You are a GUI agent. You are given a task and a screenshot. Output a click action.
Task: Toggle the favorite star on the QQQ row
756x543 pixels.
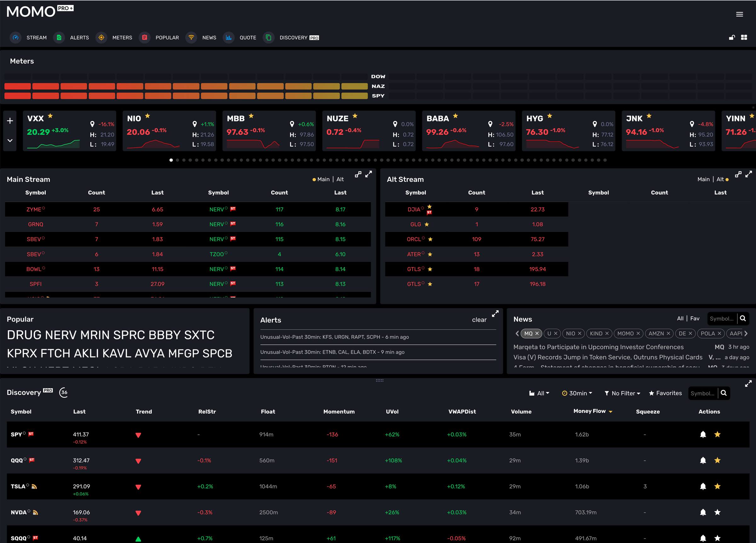point(717,460)
